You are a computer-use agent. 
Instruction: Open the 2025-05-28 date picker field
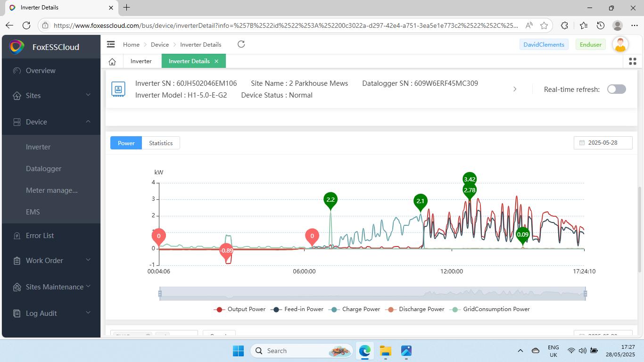tap(603, 143)
